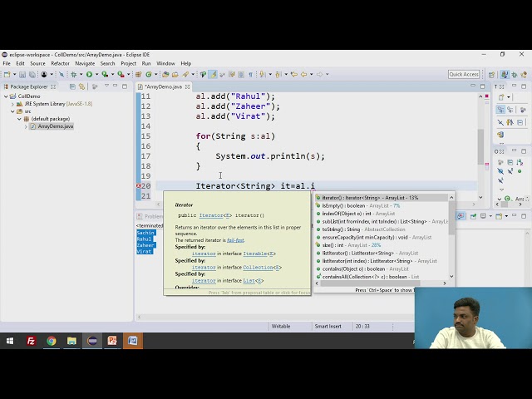Click the Save All toolbar icon
The width and height of the screenshot is (532, 399).
[x=32, y=74]
